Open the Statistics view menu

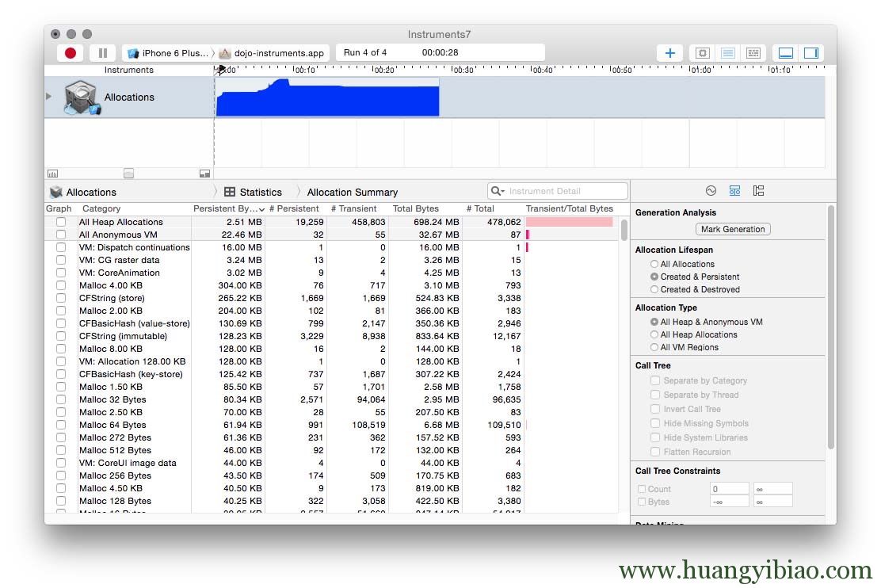click(253, 193)
